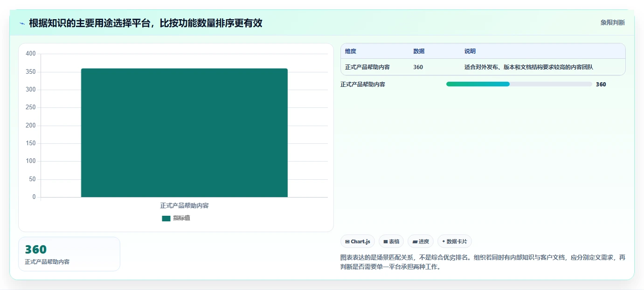Select the Chart.js tag chip
Viewport: 644px width, 290px height.
(x=358, y=241)
